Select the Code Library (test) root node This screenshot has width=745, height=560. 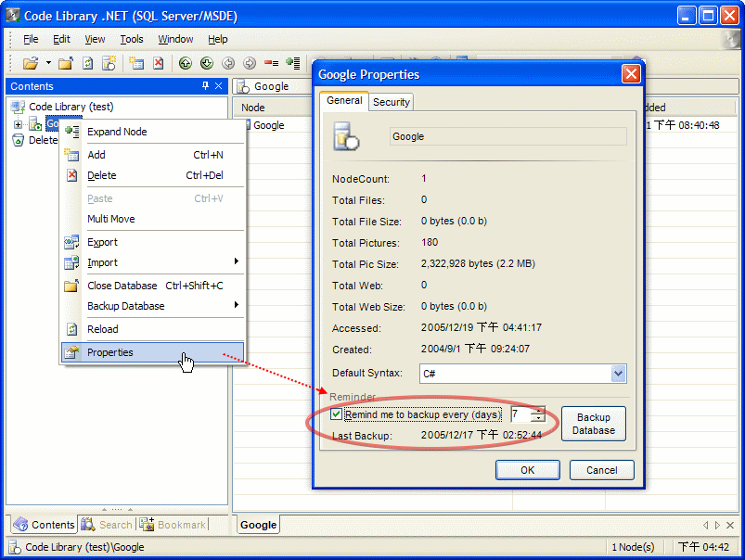[71, 107]
